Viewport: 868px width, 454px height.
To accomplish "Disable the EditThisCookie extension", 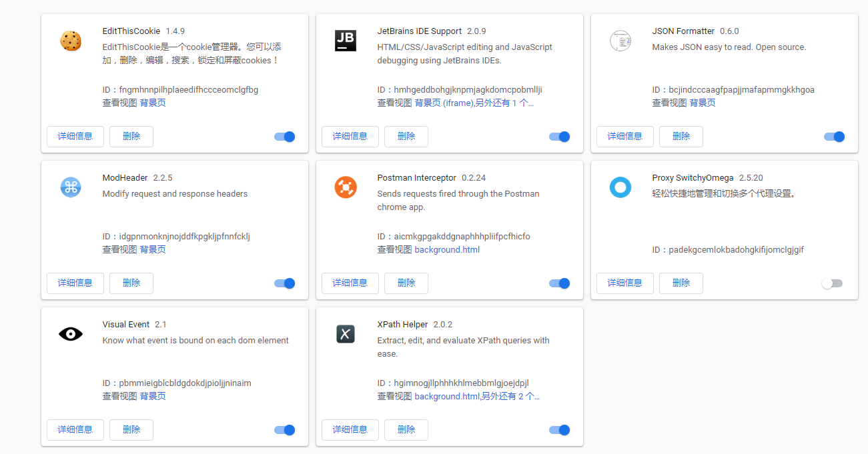I will (285, 137).
